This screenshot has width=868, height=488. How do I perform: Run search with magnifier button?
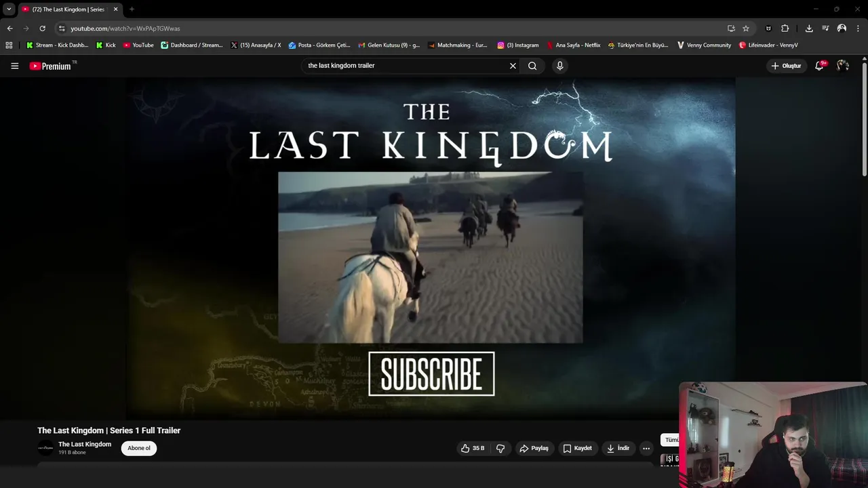(532, 66)
